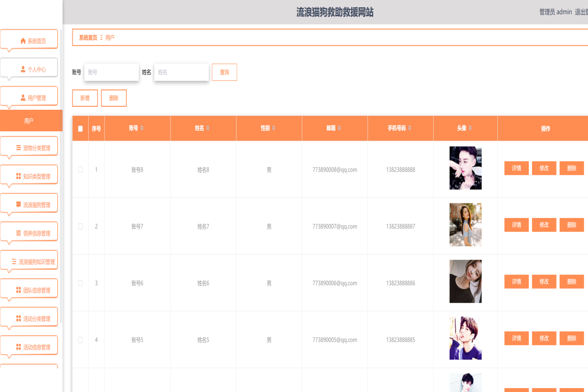588x392 pixels.
Task: Click the chat icon beside 流浪猫狗管理
Action: [19, 205]
